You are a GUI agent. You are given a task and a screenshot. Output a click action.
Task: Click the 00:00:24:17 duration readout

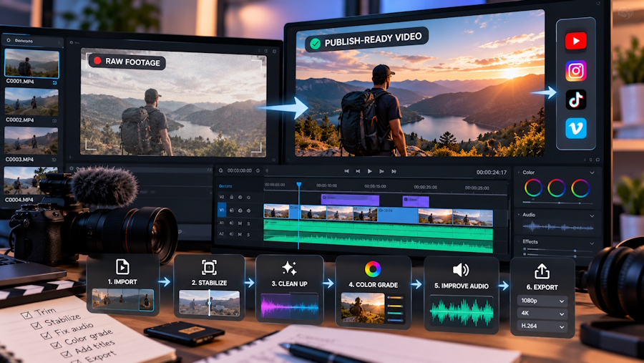491,173
